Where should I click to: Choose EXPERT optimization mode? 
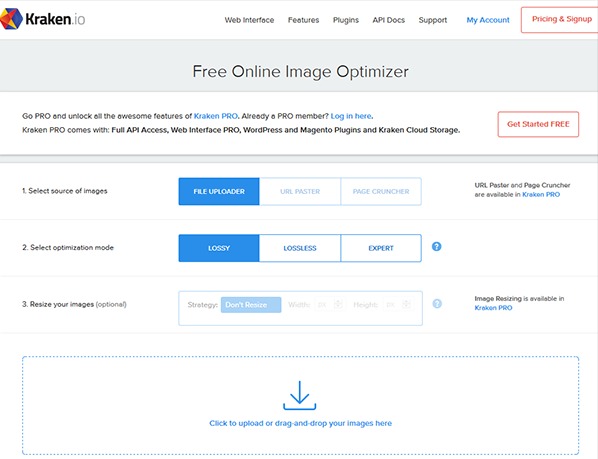[381, 248]
